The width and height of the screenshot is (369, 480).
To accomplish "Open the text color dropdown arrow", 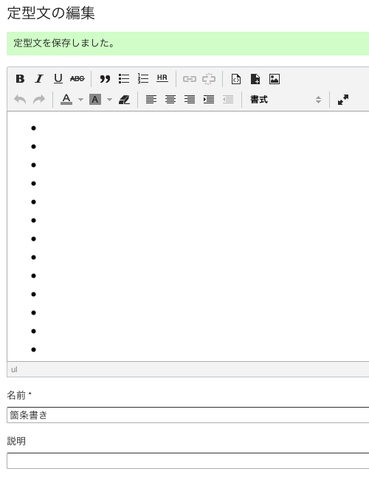I will (x=81, y=99).
